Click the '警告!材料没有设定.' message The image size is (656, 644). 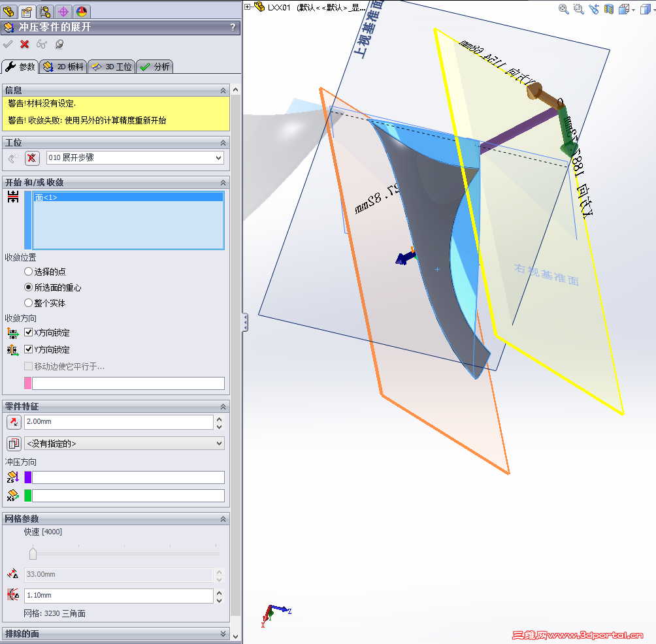pos(42,104)
